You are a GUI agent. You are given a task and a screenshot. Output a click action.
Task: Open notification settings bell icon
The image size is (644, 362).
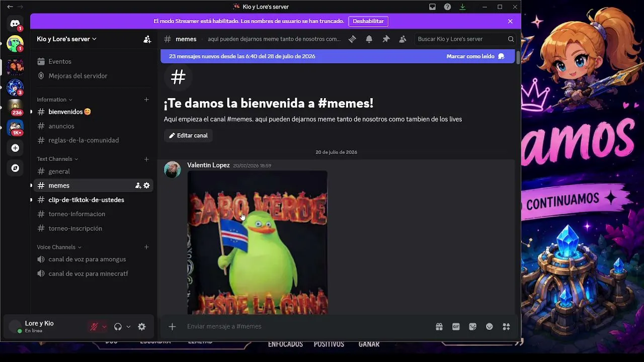tap(369, 39)
